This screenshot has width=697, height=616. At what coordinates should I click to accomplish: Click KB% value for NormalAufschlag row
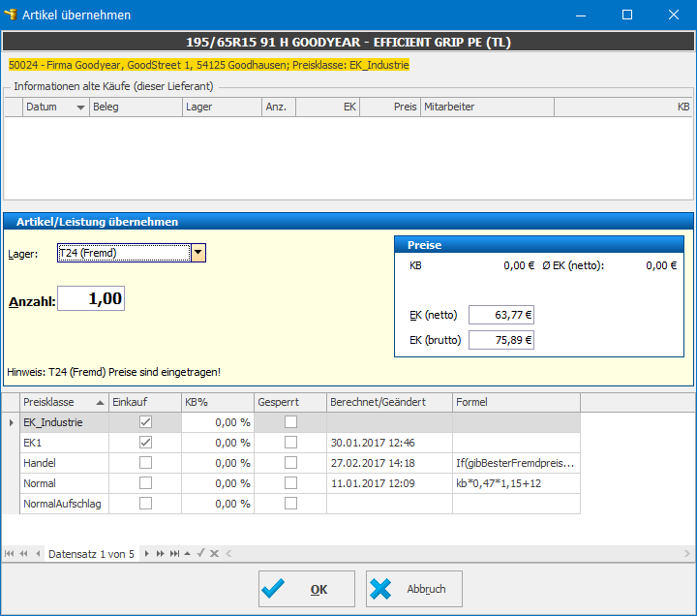(218, 504)
